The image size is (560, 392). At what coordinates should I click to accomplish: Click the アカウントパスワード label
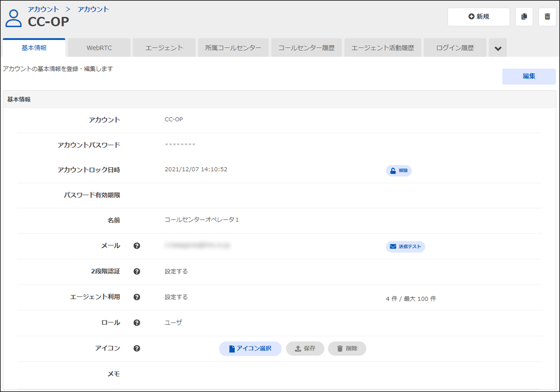point(89,145)
